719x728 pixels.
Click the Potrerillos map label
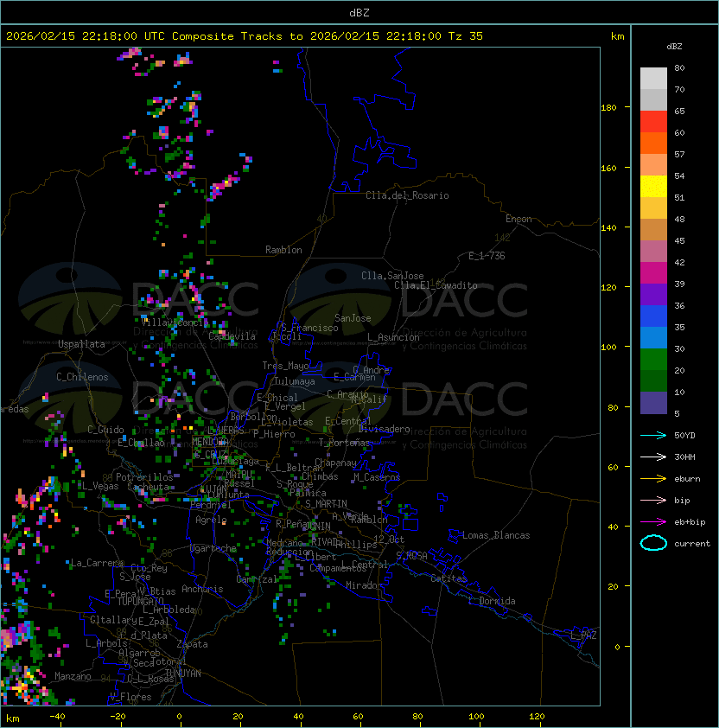[144, 477]
